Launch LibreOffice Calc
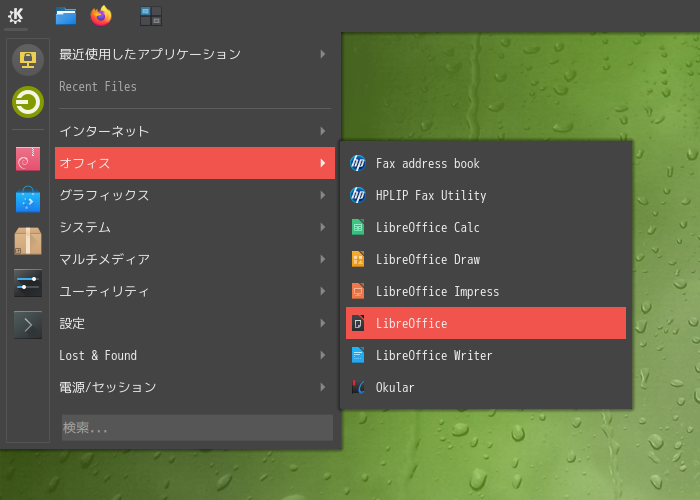This screenshot has height=500, width=700. 486,227
